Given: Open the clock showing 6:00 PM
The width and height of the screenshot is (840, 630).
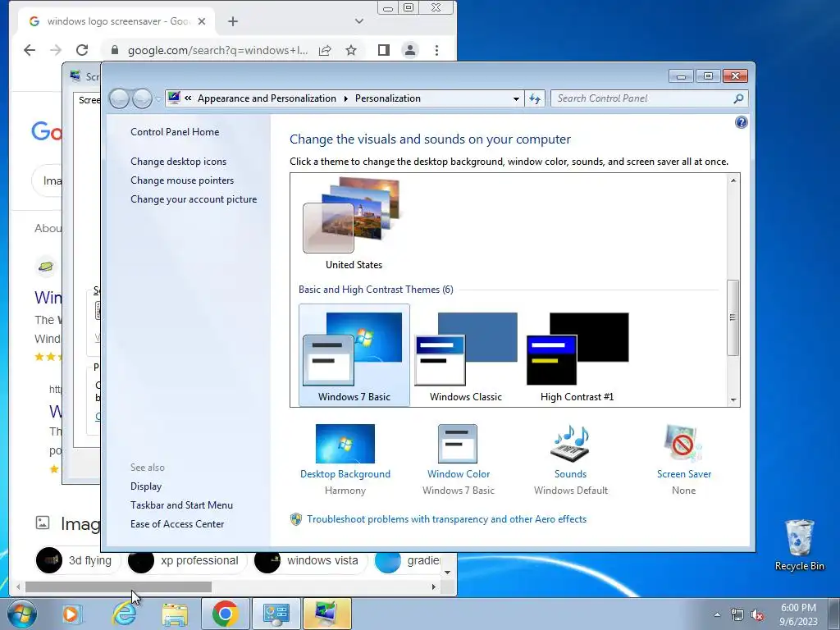Looking at the screenshot, I should coord(798,614).
